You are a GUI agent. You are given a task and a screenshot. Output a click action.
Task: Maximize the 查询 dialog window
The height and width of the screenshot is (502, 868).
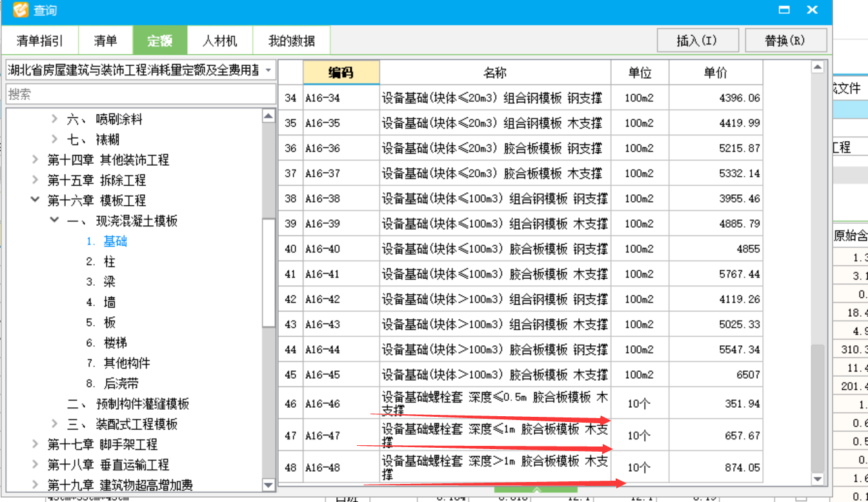(x=785, y=10)
